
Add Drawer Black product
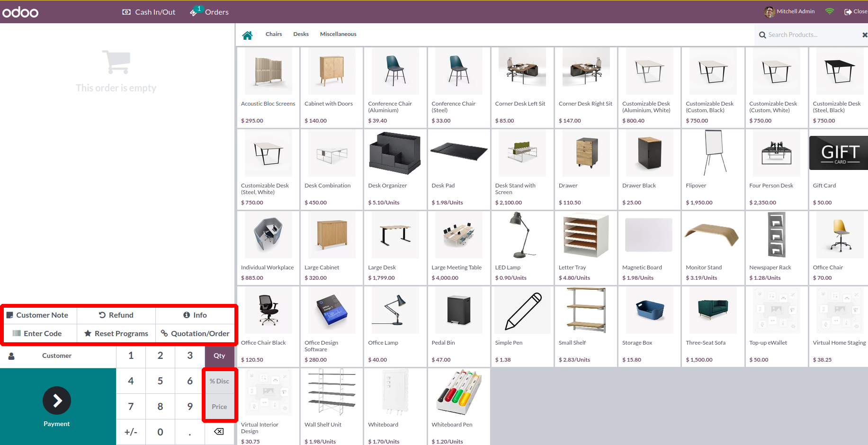(649, 169)
